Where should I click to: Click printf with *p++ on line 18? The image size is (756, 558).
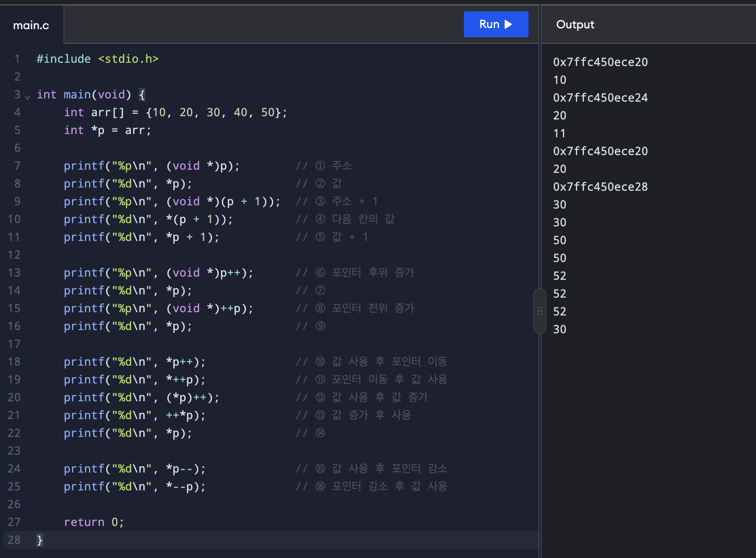click(x=135, y=362)
